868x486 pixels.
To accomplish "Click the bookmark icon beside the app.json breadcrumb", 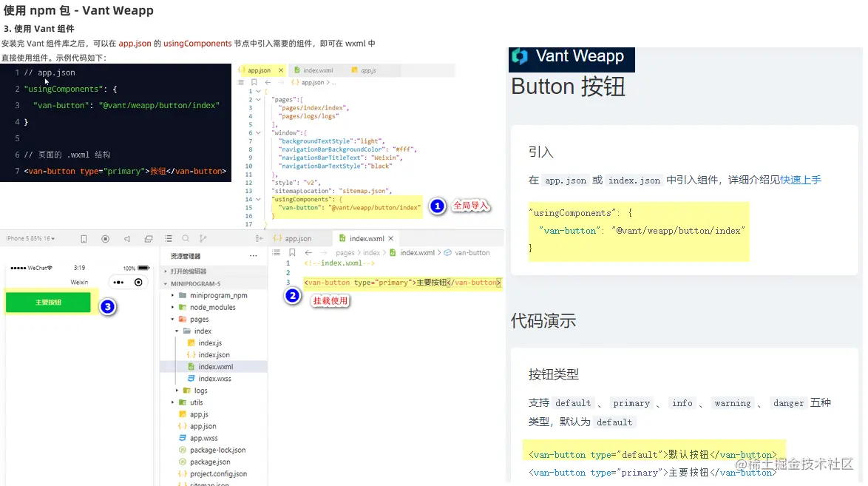I will point(254,82).
